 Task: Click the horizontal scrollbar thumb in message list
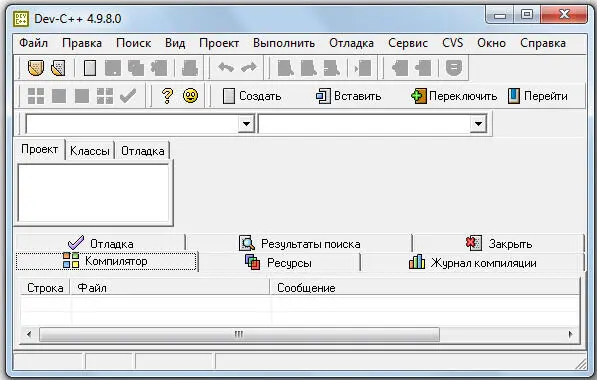(239, 335)
